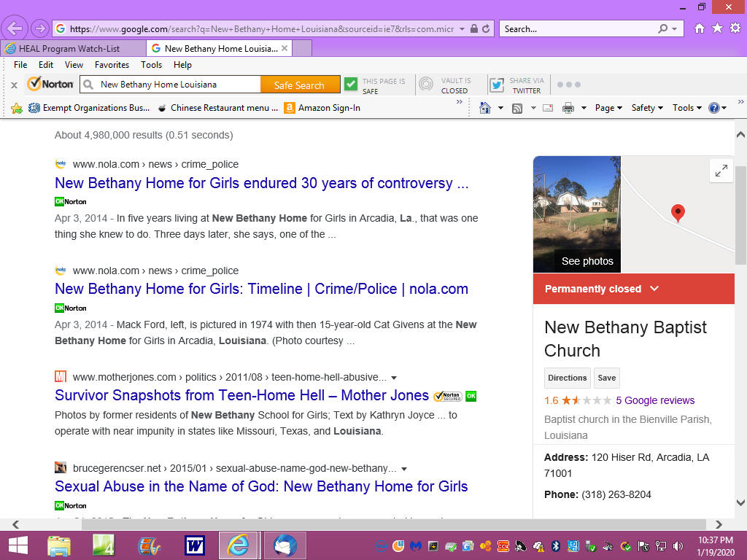Click the Norton Secured badge beside Mother Jones
Screen dimensions: 747x560
[447, 396]
